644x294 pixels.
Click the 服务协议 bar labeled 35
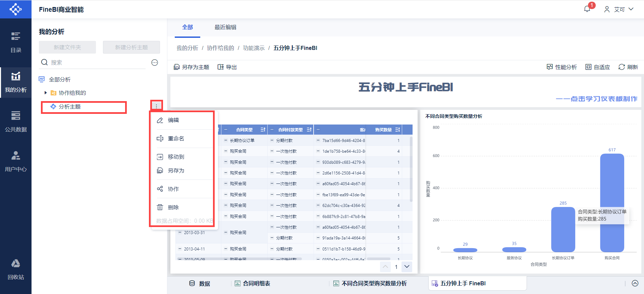click(x=514, y=249)
